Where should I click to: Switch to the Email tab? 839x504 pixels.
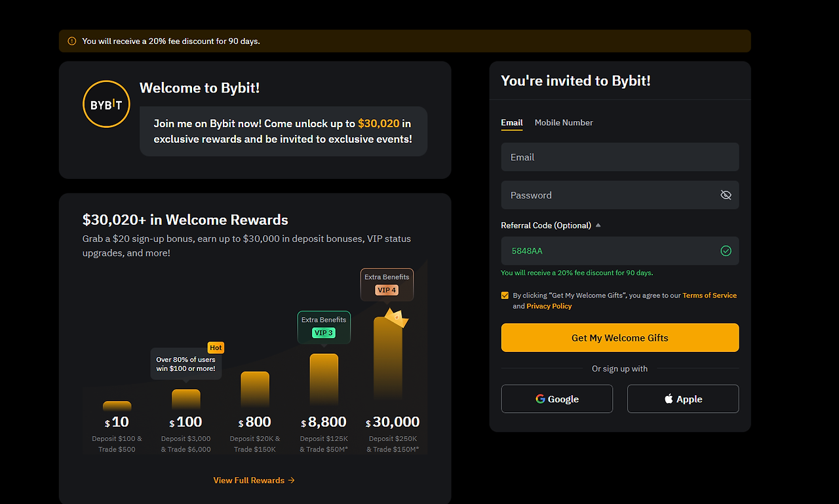point(512,123)
